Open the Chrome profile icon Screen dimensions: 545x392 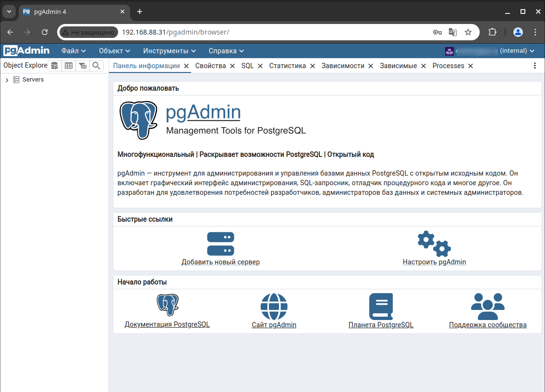(518, 32)
